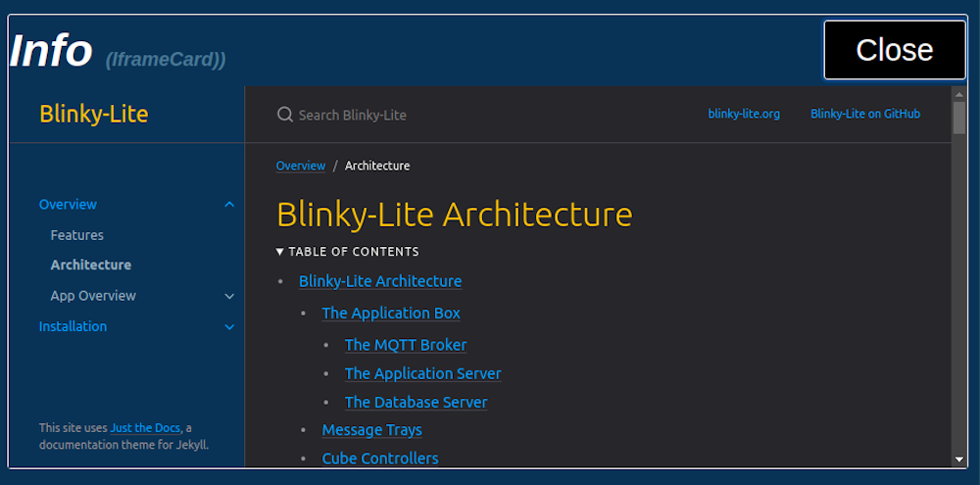Jump to Cube Controllers section
Screen dimensions: 980x485
click(x=380, y=459)
